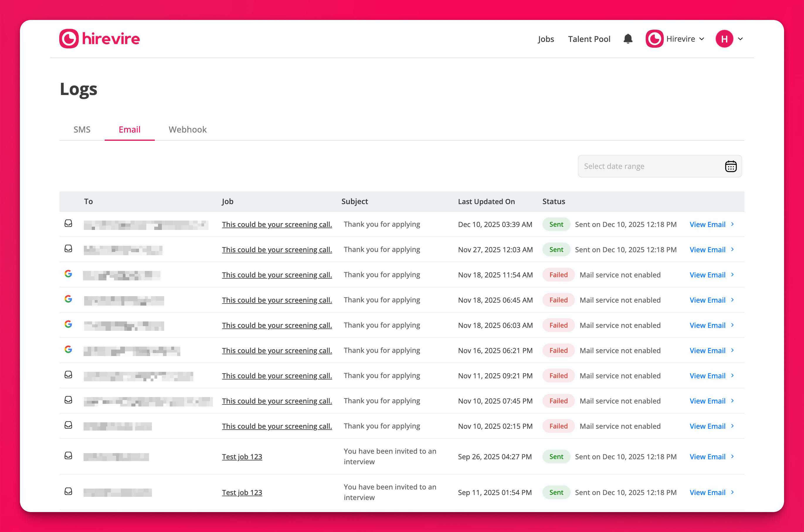Open Jobs in top navigation

click(x=545, y=39)
